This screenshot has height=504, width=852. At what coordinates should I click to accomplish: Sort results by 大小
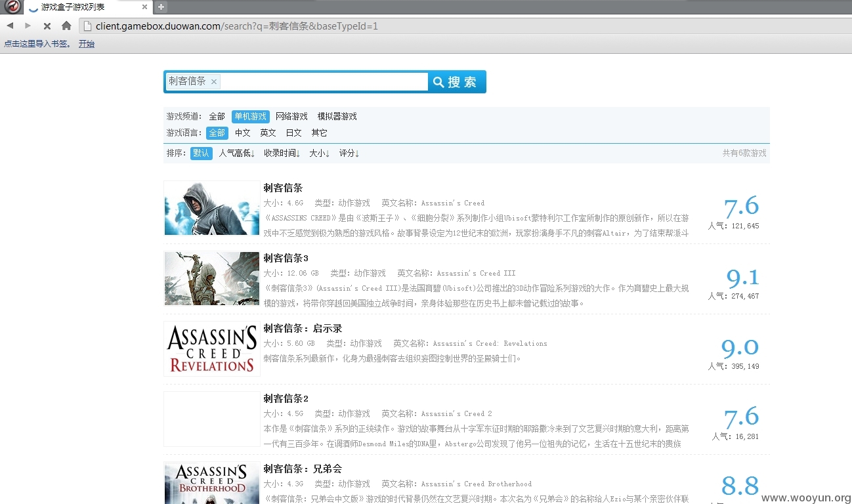click(320, 153)
